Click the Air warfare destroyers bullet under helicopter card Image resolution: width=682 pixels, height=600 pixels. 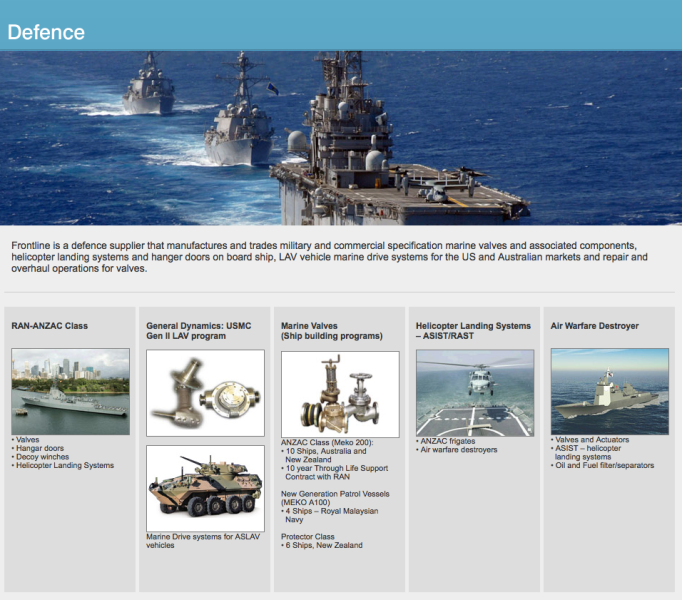[x=458, y=450]
